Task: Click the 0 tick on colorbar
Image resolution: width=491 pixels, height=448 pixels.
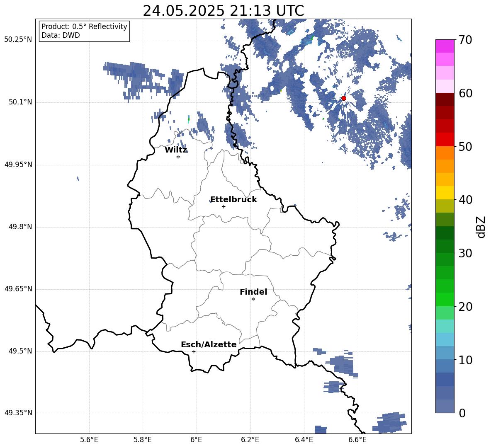Action: tap(462, 413)
